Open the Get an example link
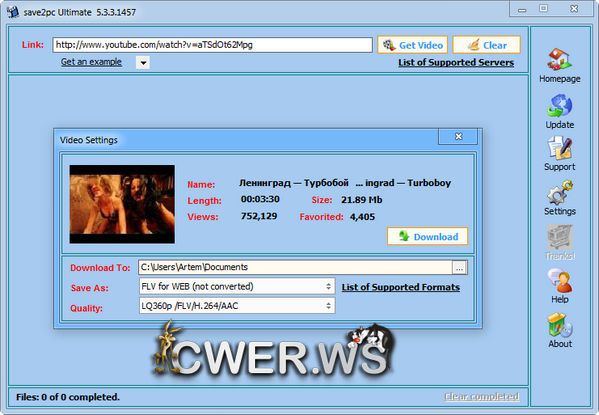This screenshot has height=415, width=599. [91, 62]
